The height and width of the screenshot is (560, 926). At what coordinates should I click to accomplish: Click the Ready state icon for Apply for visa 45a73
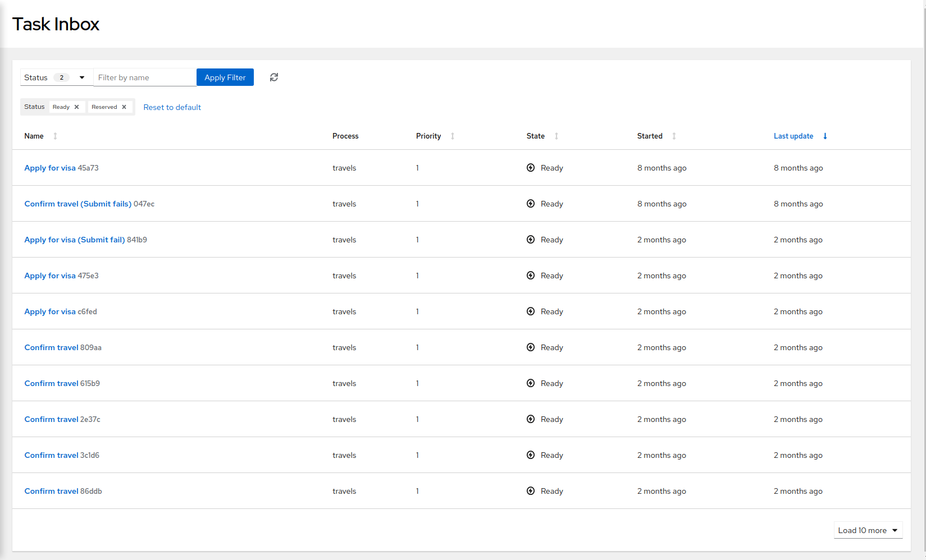[530, 167]
